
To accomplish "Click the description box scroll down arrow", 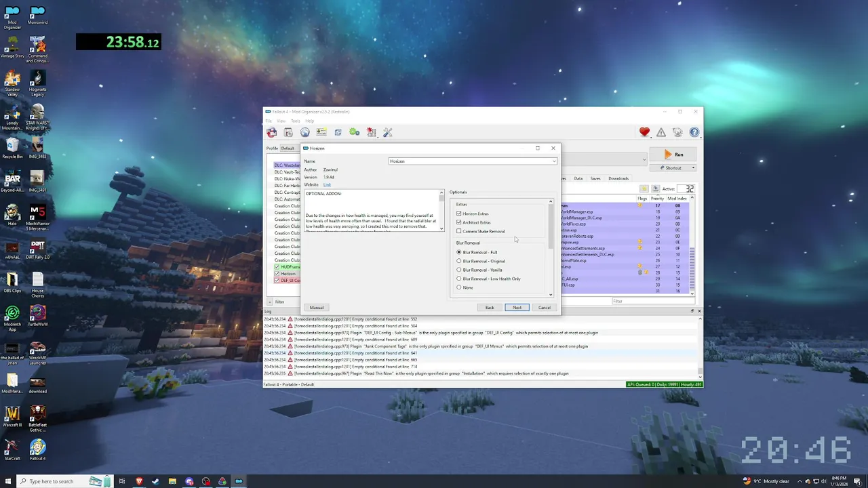I will pyautogui.click(x=441, y=228).
